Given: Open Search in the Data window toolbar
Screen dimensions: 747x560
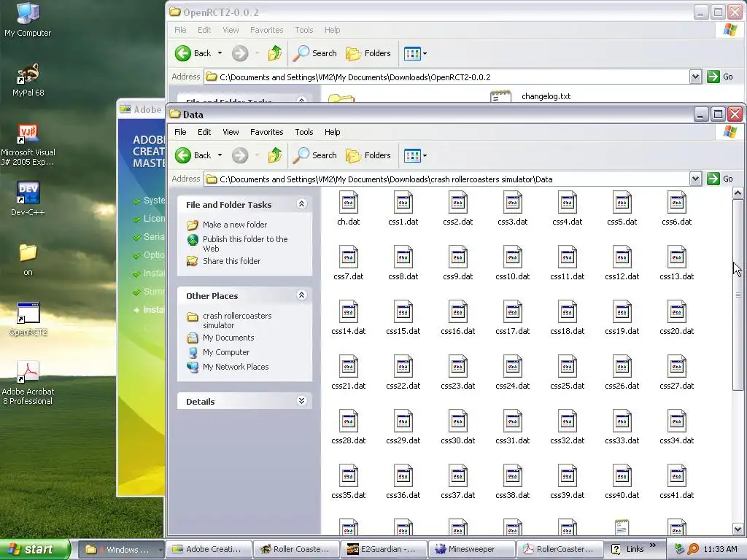Looking at the screenshot, I should pyautogui.click(x=315, y=155).
